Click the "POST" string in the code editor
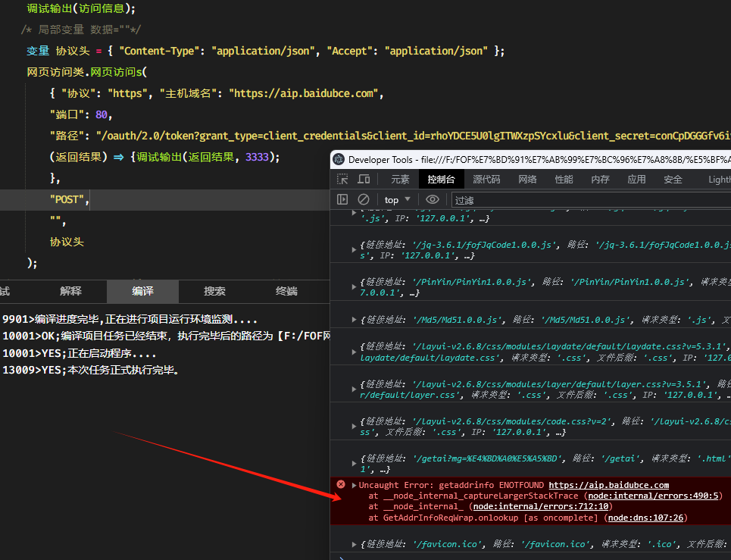 click(67, 199)
